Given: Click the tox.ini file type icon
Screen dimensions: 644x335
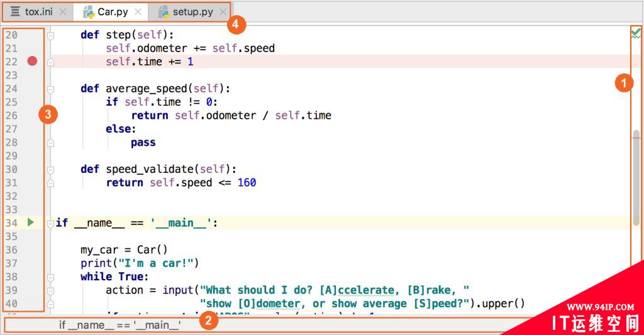Looking at the screenshot, I should (x=15, y=11).
